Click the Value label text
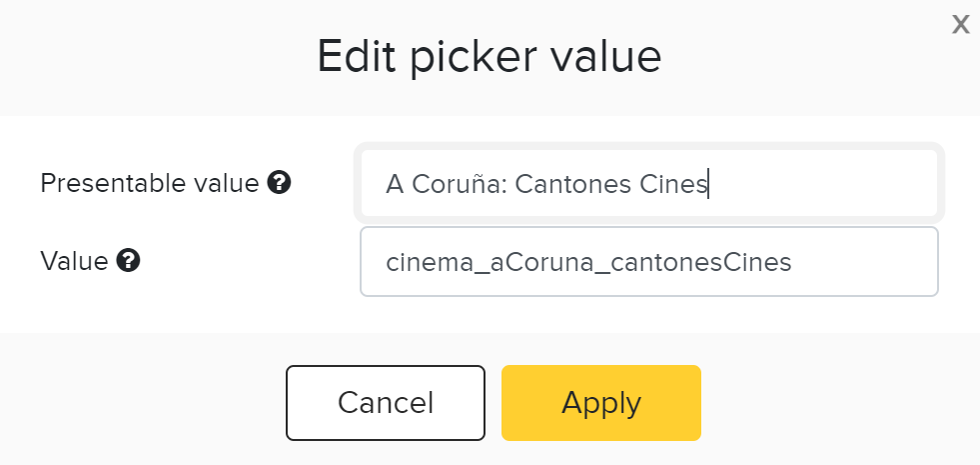The width and height of the screenshot is (980, 465). point(74,261)
